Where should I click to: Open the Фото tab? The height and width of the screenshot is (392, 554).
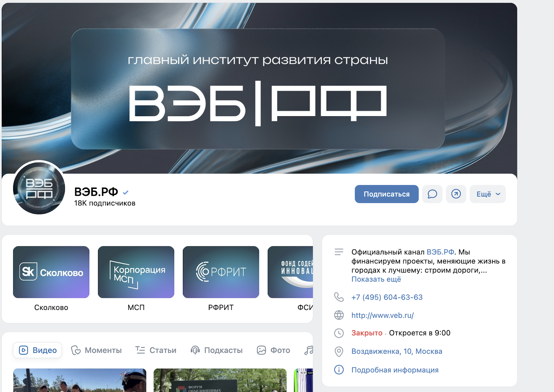point(274,350)
